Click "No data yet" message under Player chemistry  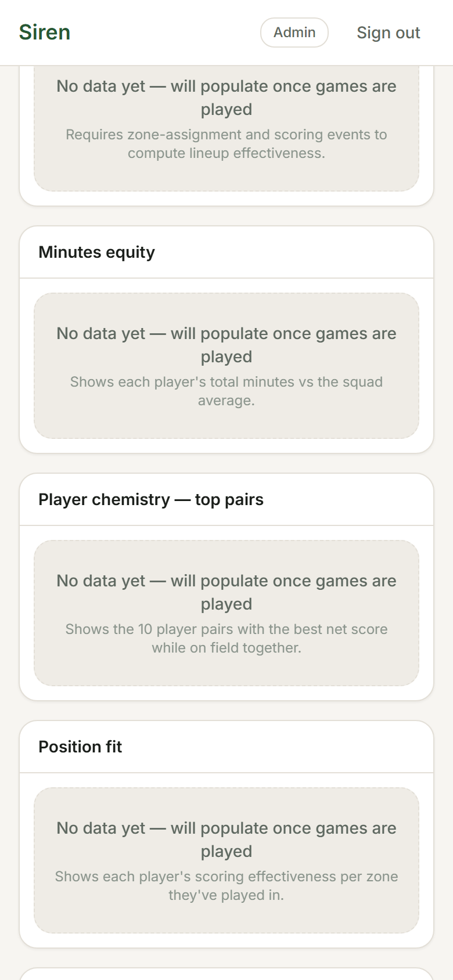[227, 592]
